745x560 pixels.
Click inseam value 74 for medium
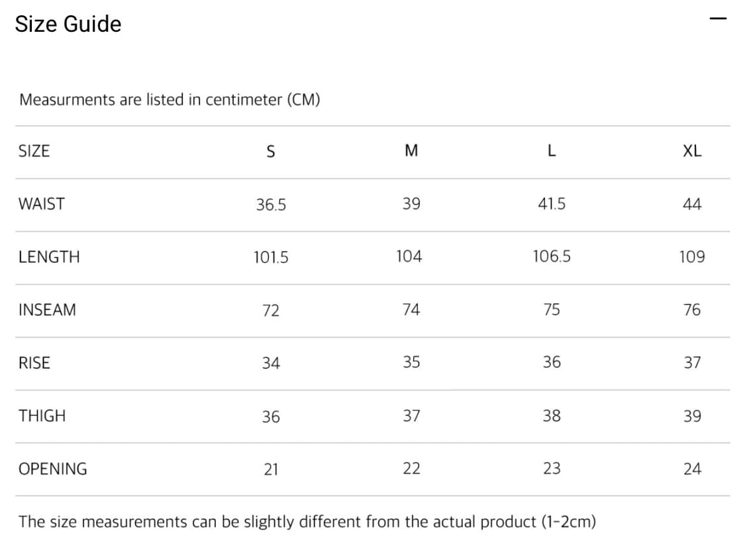click(411, 310)
